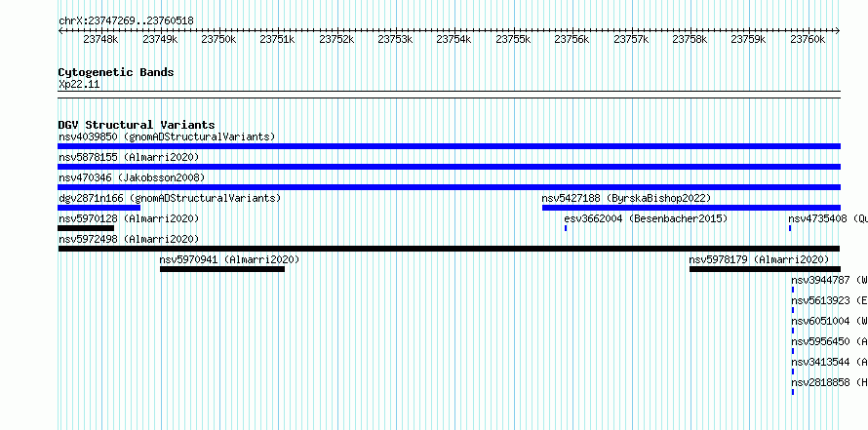Click the Xp22.11 band label

[79, 85]
